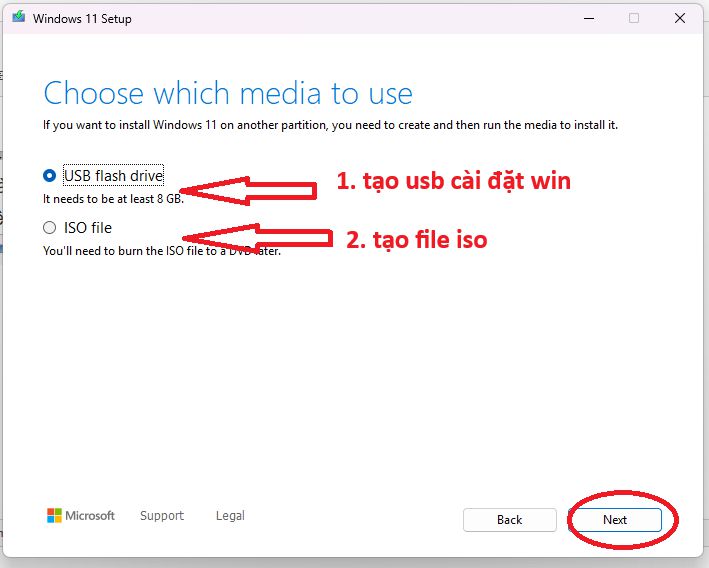
Task: Click the Microsoft logo in the footer
Action: tap(81, 516)
